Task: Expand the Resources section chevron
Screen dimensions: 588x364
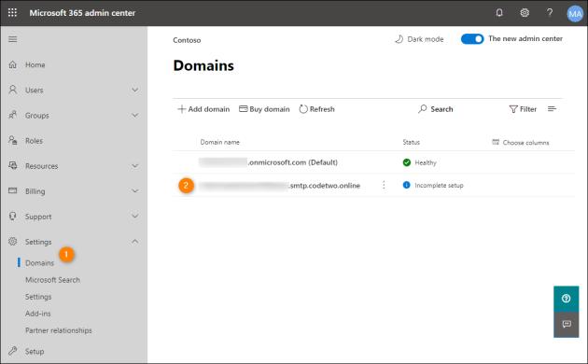Action: click(x=135, y=165)
